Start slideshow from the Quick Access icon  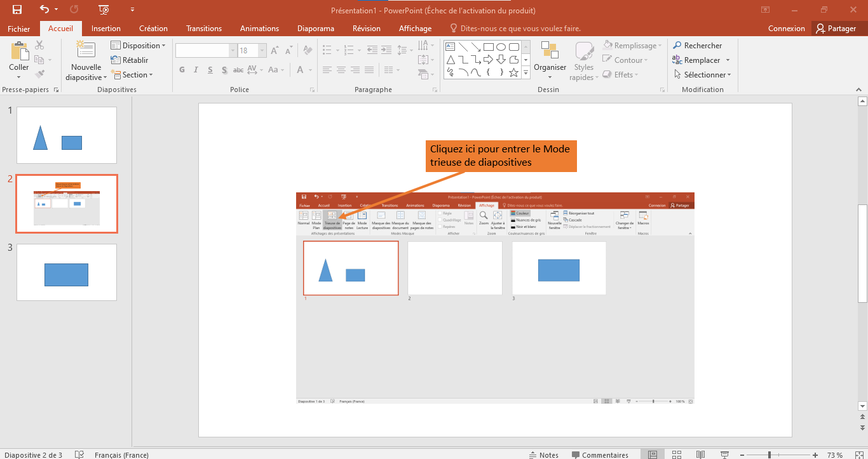104,10
